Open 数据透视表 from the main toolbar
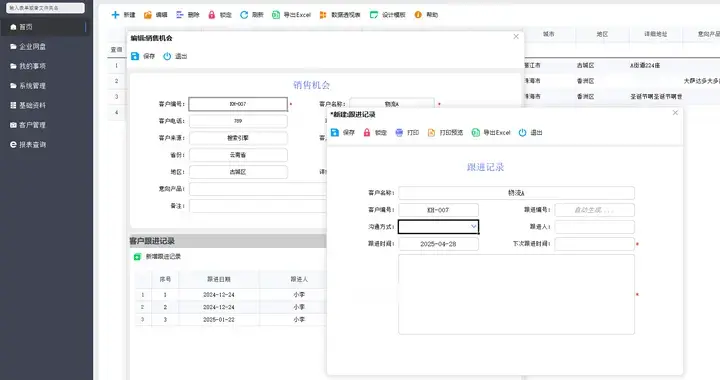 [x=340, y=15]
